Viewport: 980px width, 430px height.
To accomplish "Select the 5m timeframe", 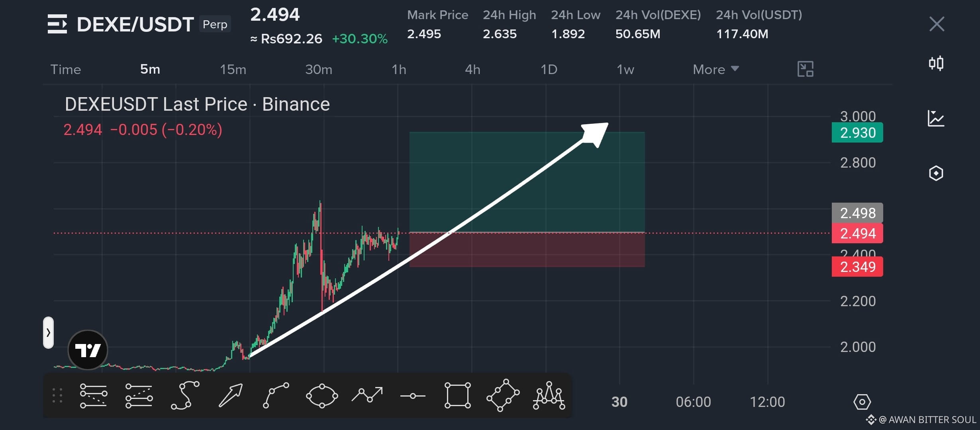I will (150, 69).
